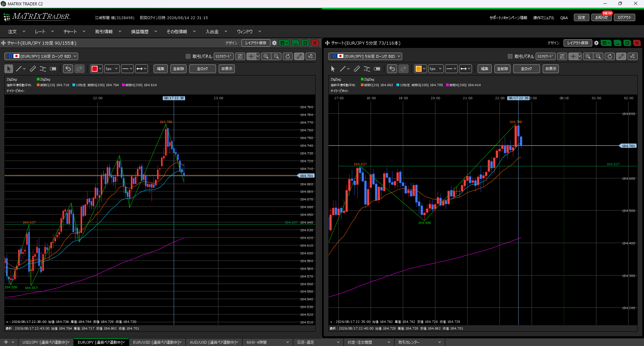Open gear settings of the 5-minute chart window
The height and width of the screenshot is (346, 644).
596,43
